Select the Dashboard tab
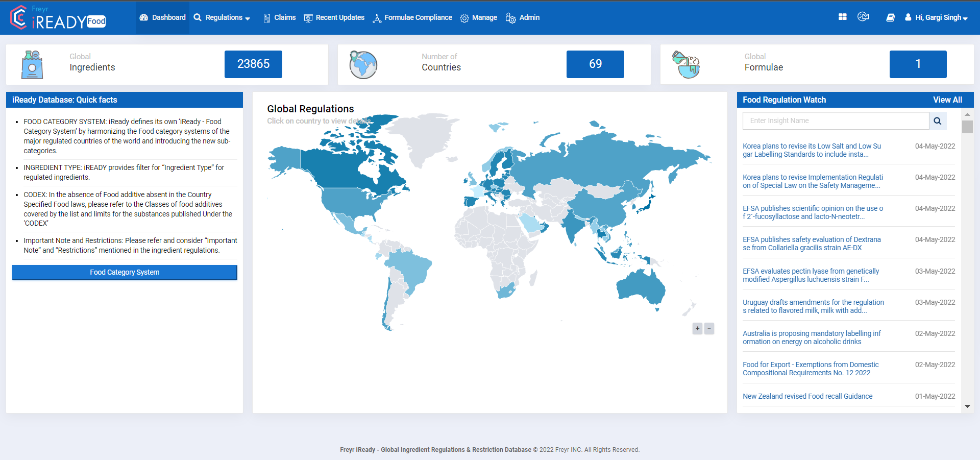This screenshot has height=460, width=980. [x=162, y=17]
